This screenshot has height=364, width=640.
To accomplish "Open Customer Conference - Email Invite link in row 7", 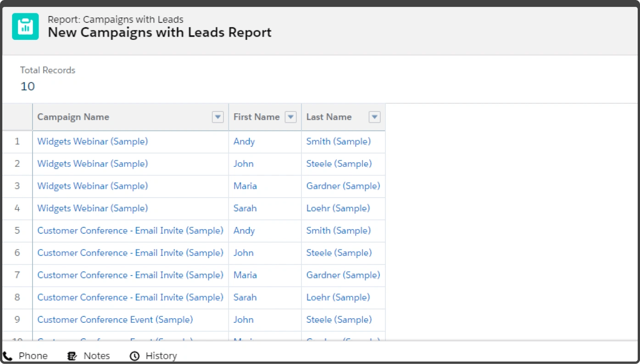I will pos(130,275).
